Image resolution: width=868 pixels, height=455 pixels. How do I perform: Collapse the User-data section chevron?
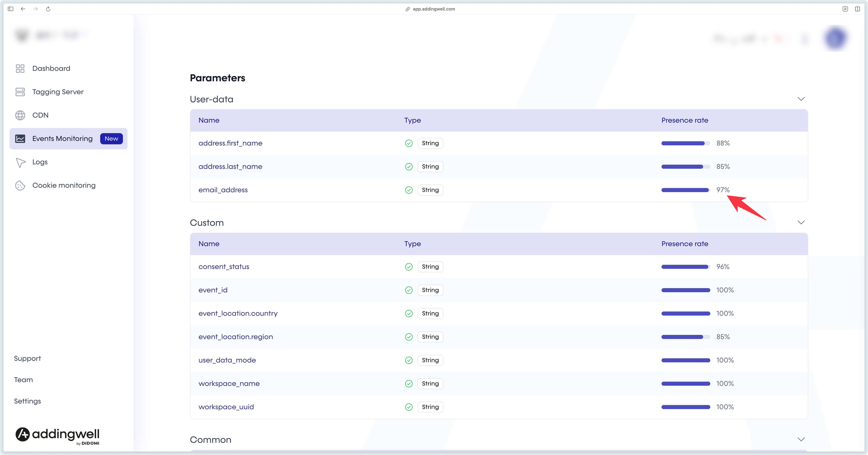[x=801, y=99]
